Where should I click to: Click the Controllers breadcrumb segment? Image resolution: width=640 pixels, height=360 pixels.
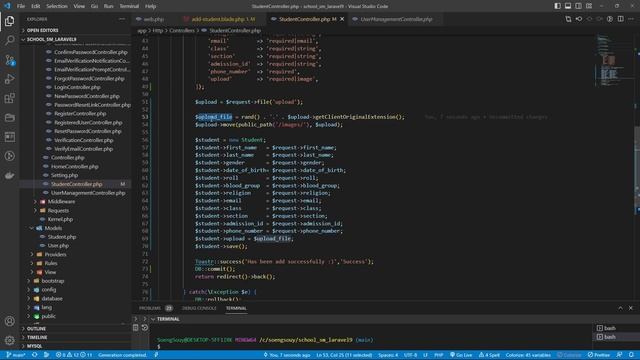point(182,31)
